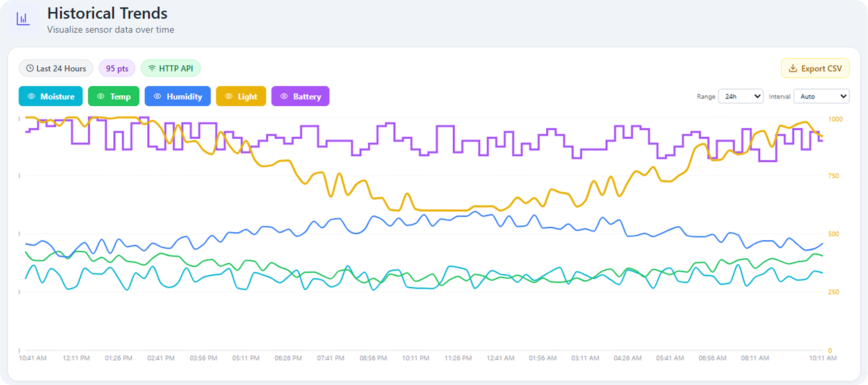868x385 pixels.
Task: Toggle the Temp series visibility
Action: (x=114, y=96)
